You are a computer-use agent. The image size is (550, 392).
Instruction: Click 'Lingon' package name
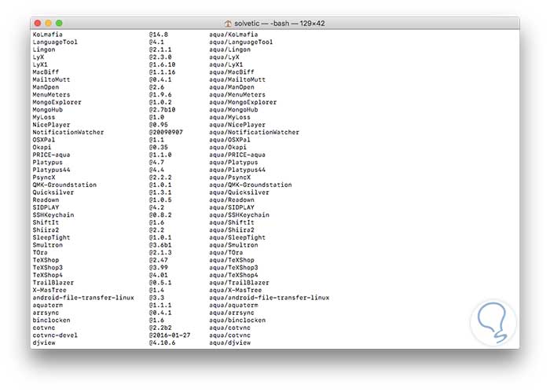44,49
